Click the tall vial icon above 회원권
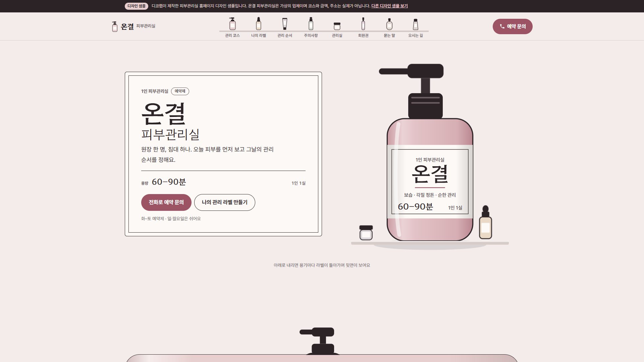The width and height of the screenshot is (644, 362). coord(363,24)
